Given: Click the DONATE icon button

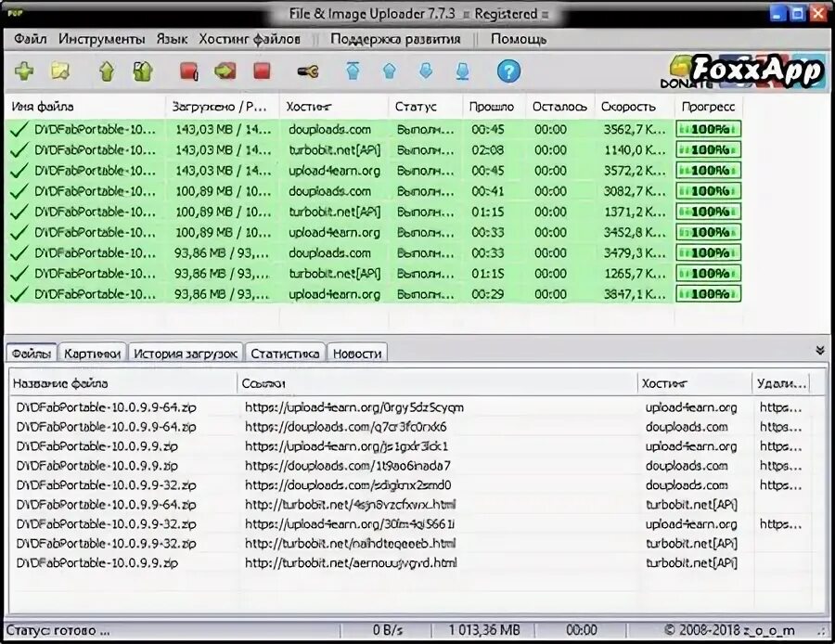Looking at the screenshot, I should 683,72.
